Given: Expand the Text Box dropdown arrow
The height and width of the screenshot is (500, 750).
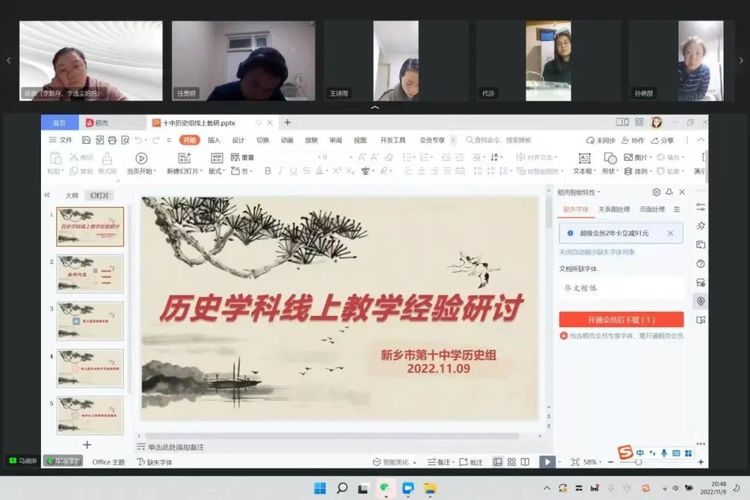Looking at the screenshot, I should coord(595,171).
